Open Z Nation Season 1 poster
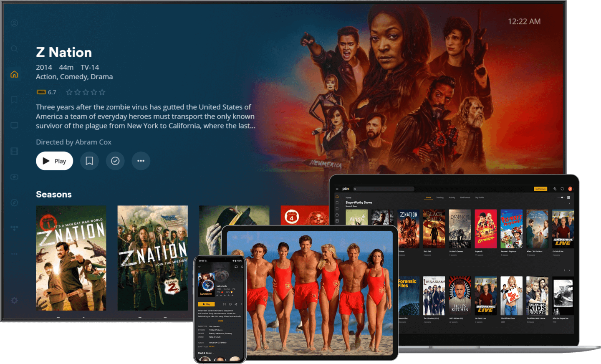This screenshot has height=364, width=601. click(x=71, y=258)
